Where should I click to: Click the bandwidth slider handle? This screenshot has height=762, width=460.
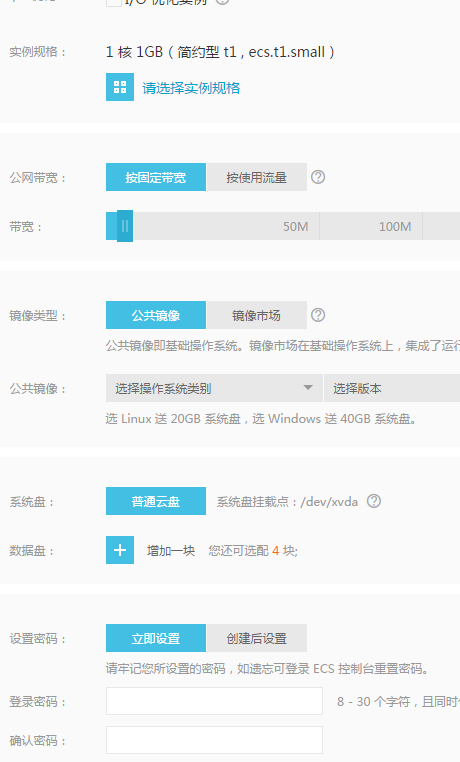pyautogui.click(x=125, y=226)
